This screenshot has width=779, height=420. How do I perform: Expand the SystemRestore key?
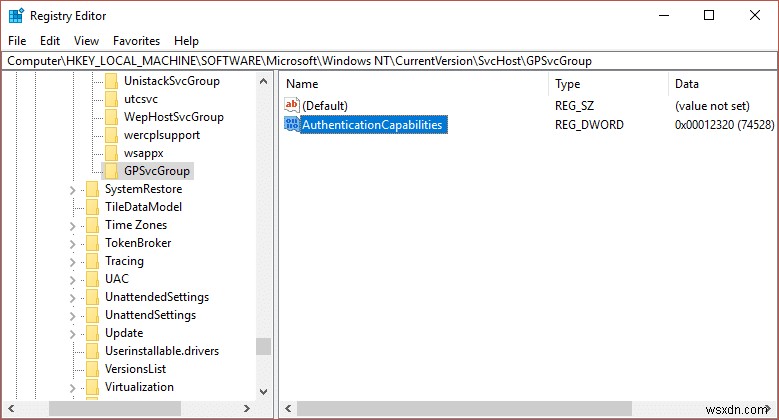pos(73,190)
